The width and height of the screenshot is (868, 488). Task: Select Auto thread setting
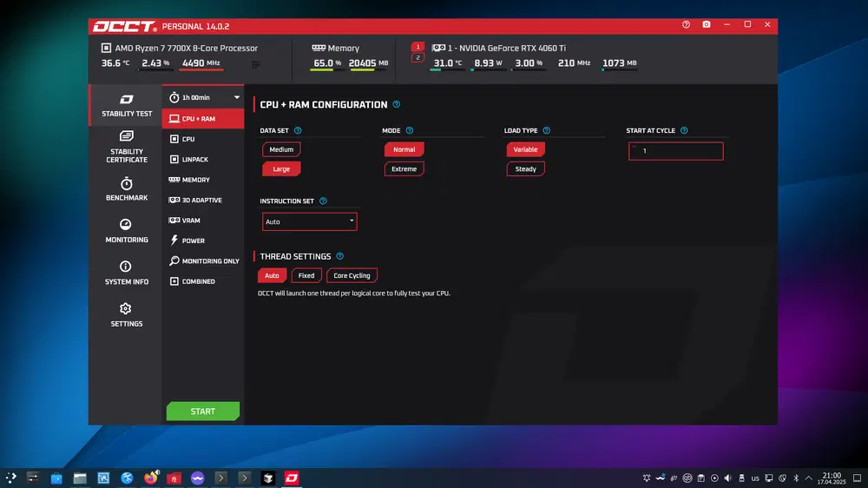coord(272,275)
